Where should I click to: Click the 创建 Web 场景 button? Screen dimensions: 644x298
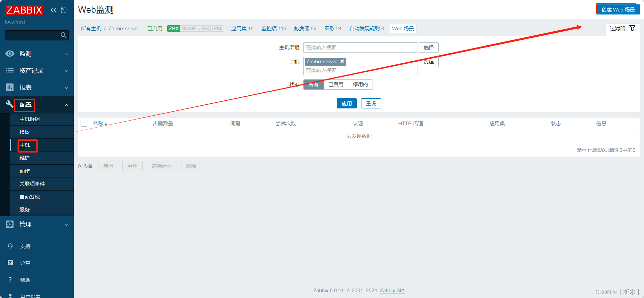pos(618,9)
